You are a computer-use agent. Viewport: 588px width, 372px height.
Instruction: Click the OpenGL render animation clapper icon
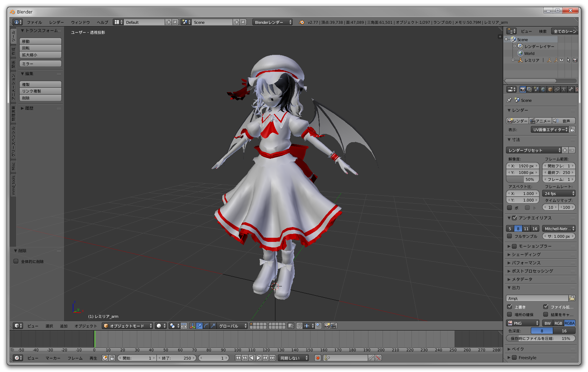click(334, 326)
